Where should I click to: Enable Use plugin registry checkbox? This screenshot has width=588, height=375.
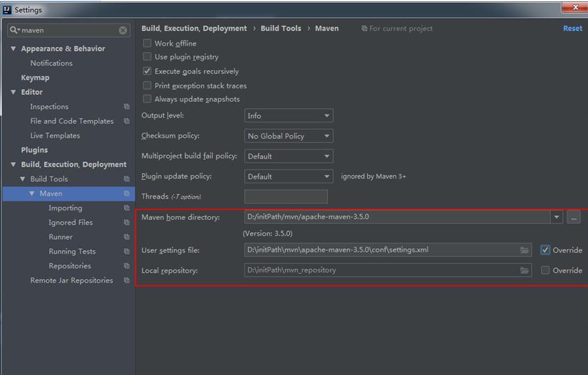click(x=147, y=57)
